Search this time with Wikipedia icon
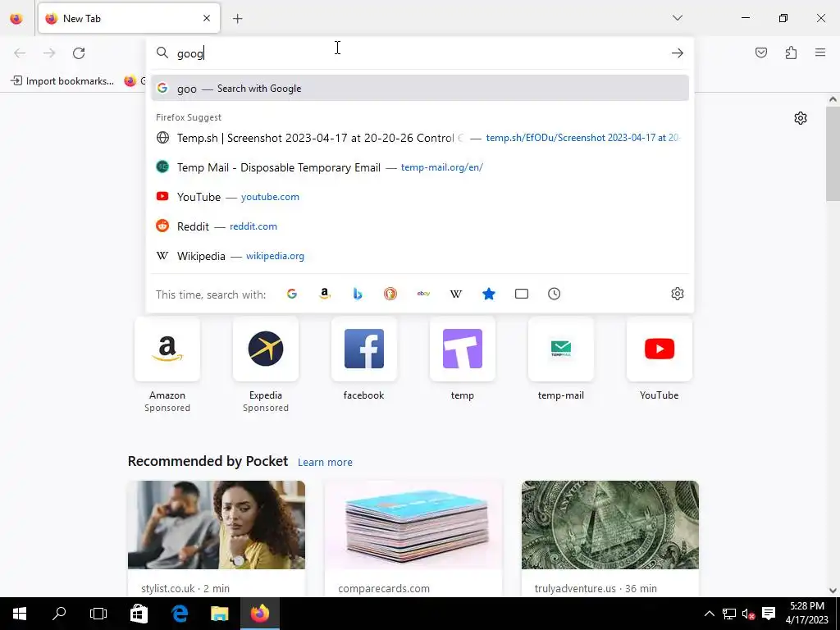This screenshot has width=840, height=630. click(x=456, y=294)
